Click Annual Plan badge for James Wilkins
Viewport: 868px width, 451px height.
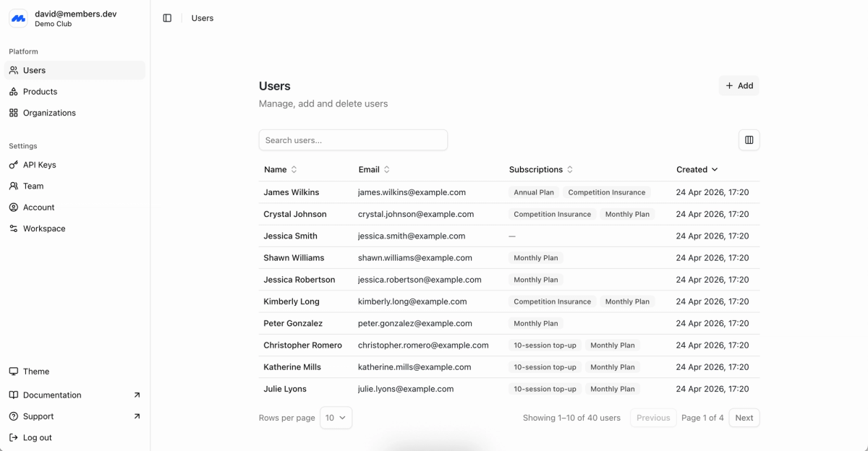[x=534, y=192]
